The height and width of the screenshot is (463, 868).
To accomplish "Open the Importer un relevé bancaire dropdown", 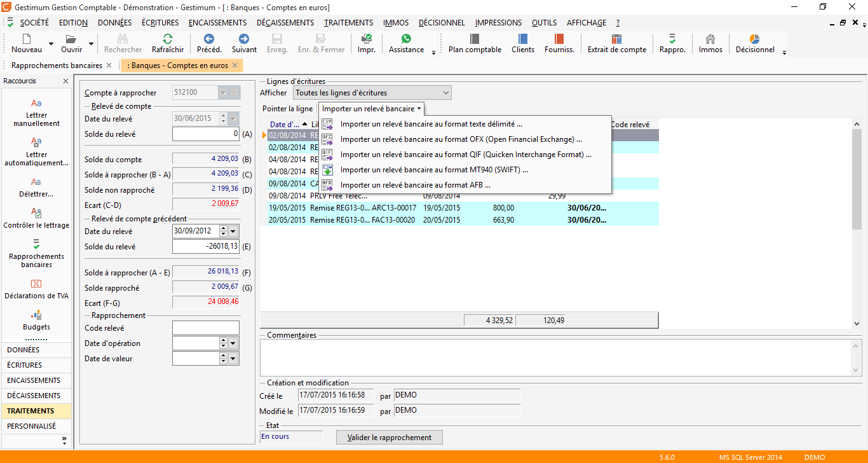I will (371, 109).
